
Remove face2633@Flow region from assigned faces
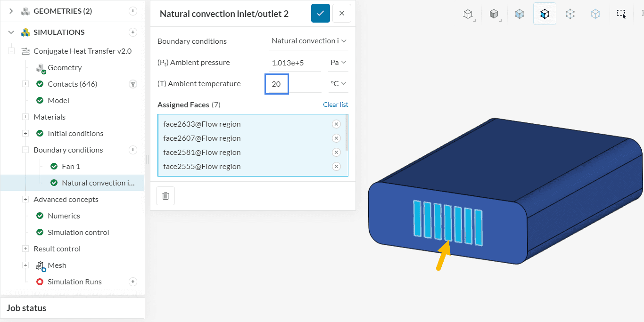336,124
